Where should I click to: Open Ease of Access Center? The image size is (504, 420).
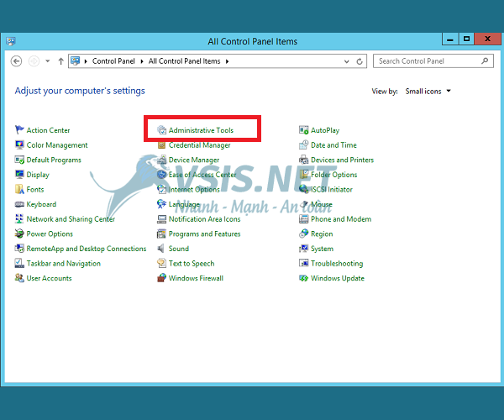(x=202, y=175)
